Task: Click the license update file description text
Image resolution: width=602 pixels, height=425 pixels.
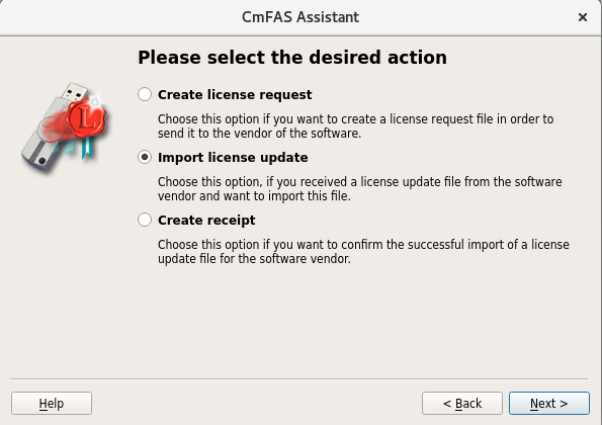Action: pos(360,189)
